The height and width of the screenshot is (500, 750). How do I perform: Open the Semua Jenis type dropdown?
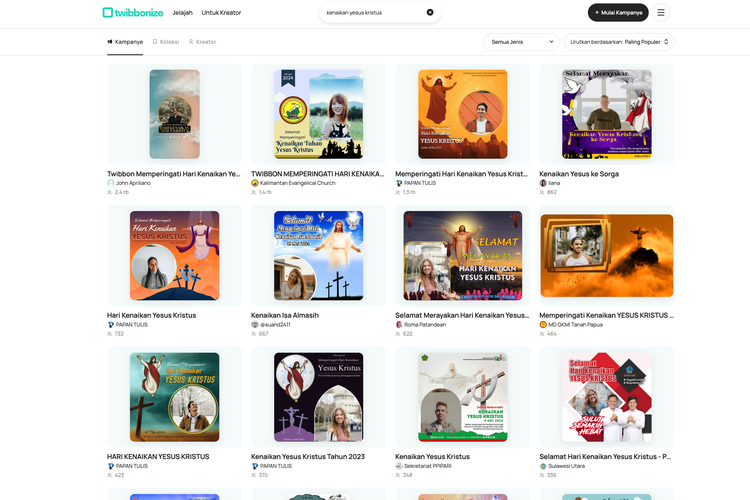[x=521, y=42]
